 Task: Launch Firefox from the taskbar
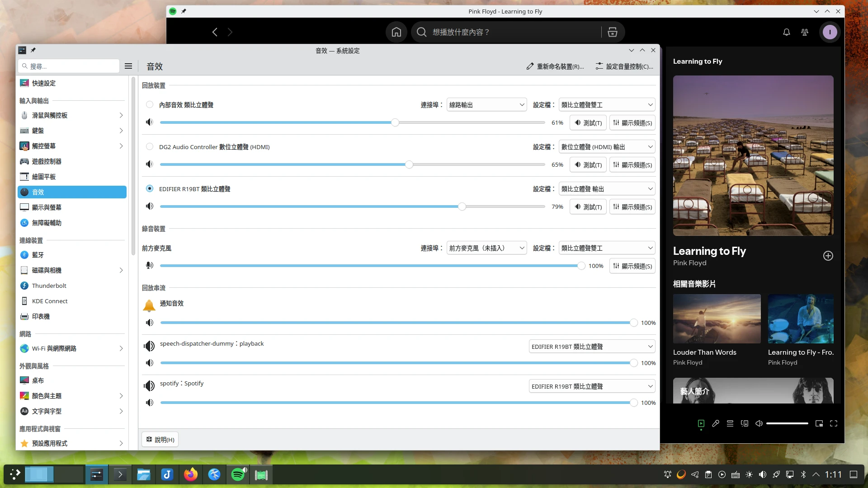[190, 474]
